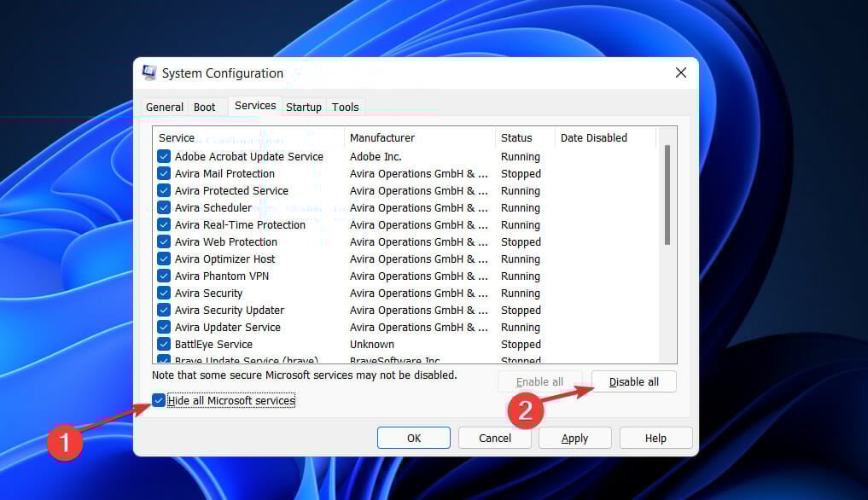Click the Apply button

coord(574,438)
